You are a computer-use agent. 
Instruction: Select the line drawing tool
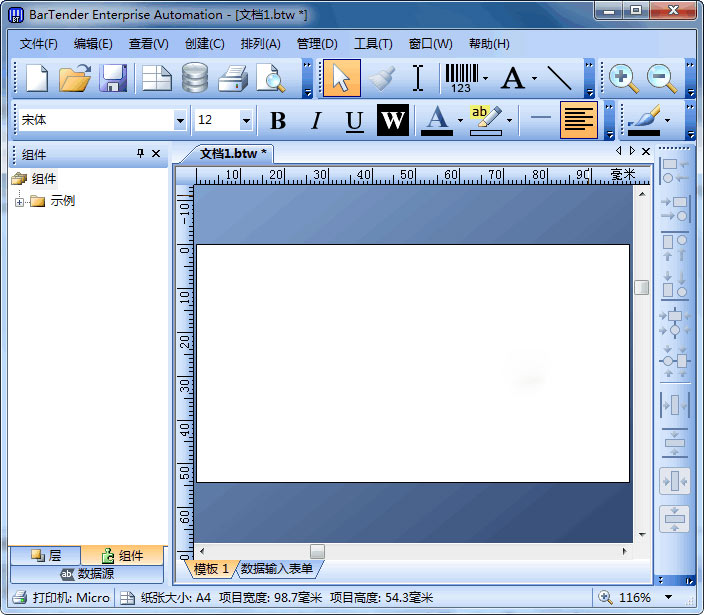click(x=559, y=78)
